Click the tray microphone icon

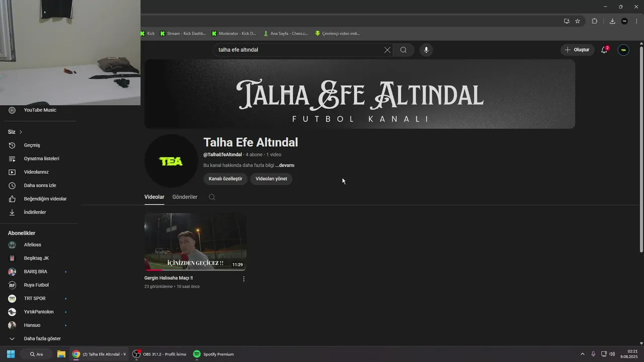(593, 354)
